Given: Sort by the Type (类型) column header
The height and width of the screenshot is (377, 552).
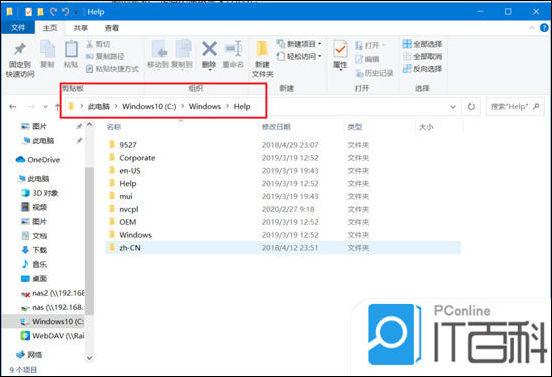Looking at the screenshot, I should (x=355, y=127).
